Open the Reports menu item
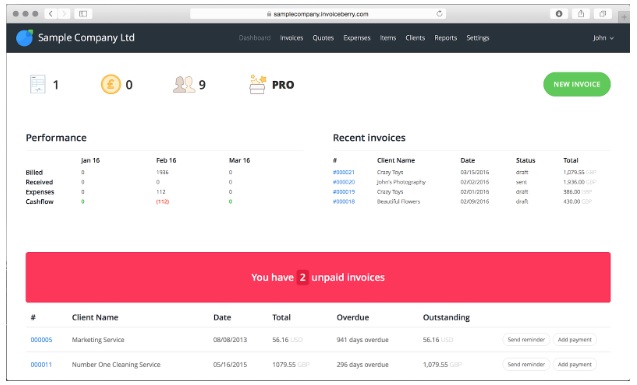Image resolution: width=637 pixels, height=385 pixels. (445, 38)
